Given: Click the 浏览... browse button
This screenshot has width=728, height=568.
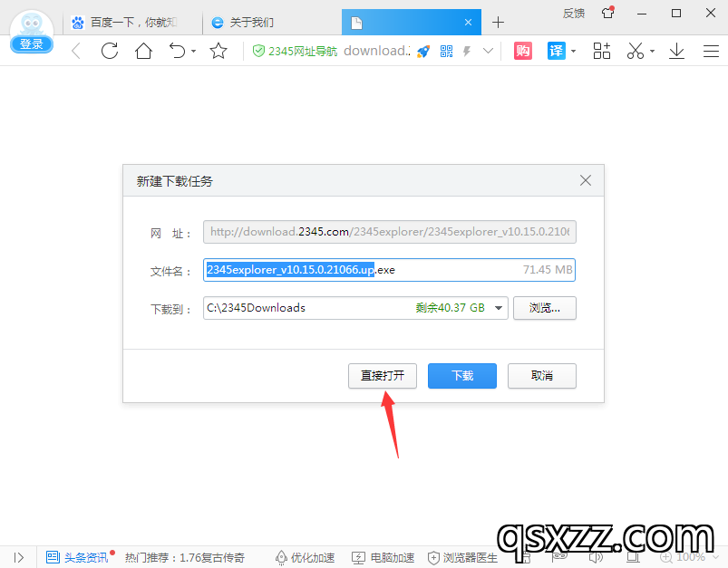Looking at the screenshot, I should (x=545, y=308).
